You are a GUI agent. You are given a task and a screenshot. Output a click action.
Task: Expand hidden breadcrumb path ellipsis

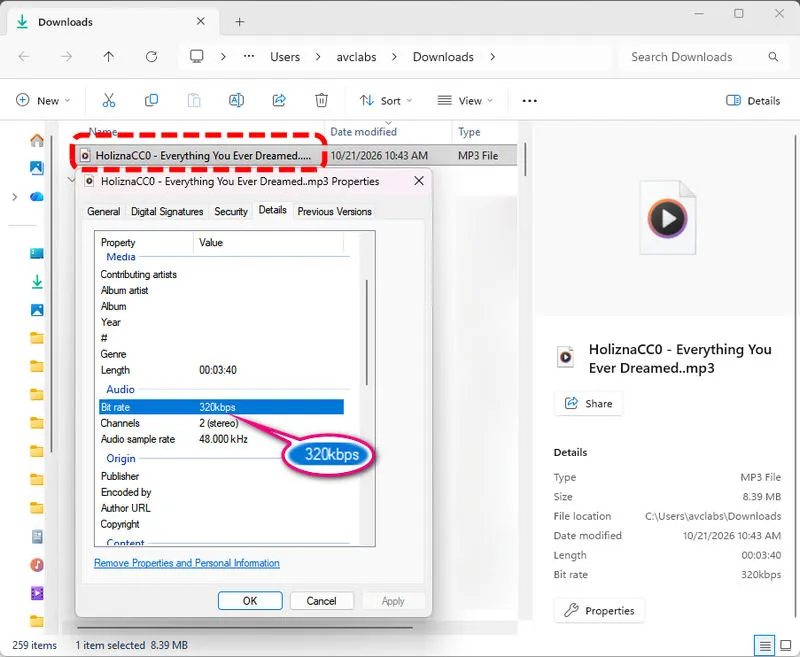(x=249, y=57)
